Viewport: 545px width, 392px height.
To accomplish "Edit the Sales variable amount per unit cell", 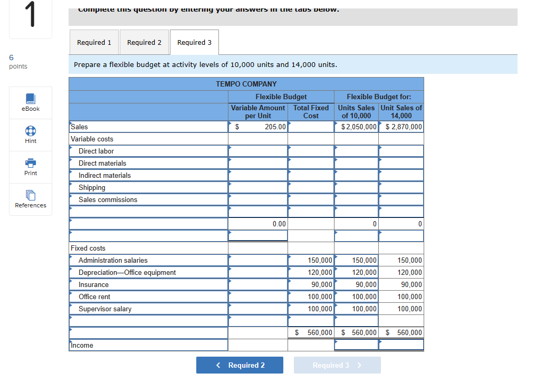I will click(x=257, y=127).
